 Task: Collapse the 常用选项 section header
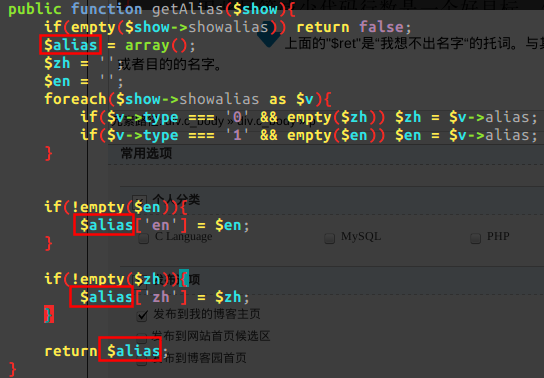click(146, 153)
